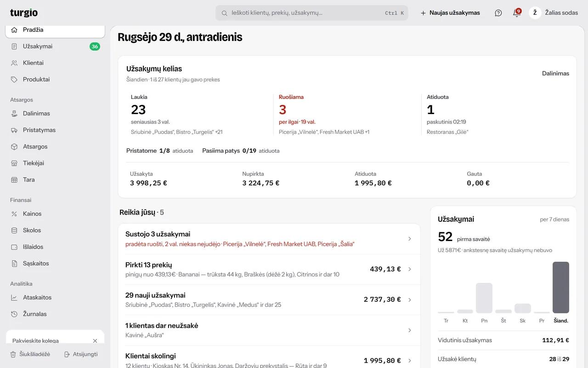Expand the Sustojo 3 užsakymai row chevron
588x368 pixels.
tap(410, 239)
